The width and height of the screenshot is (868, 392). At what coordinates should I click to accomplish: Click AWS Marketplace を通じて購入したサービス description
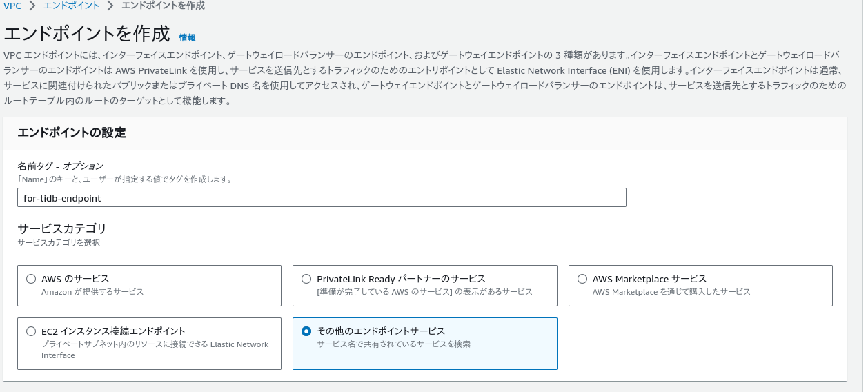coord(671,292)
